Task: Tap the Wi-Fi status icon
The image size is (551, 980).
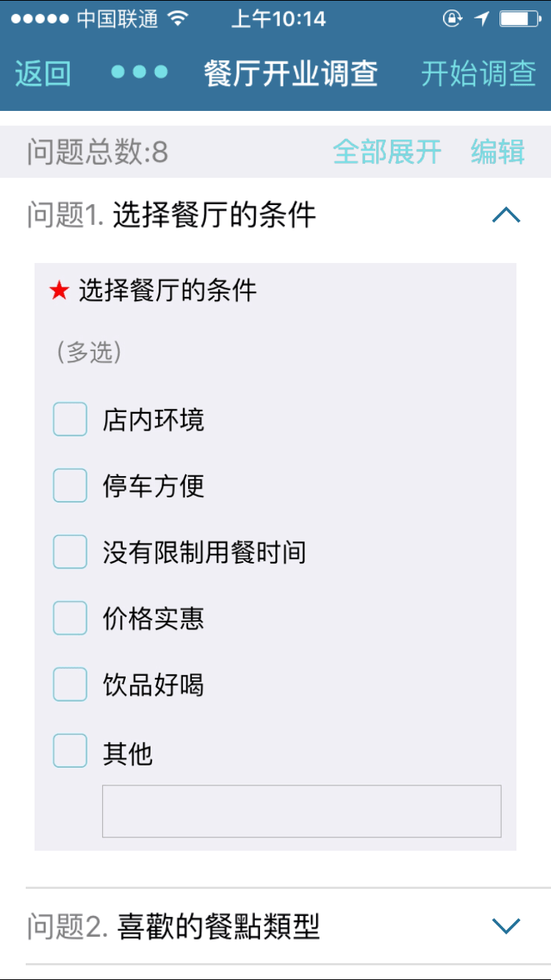Action: click(179, 18)
